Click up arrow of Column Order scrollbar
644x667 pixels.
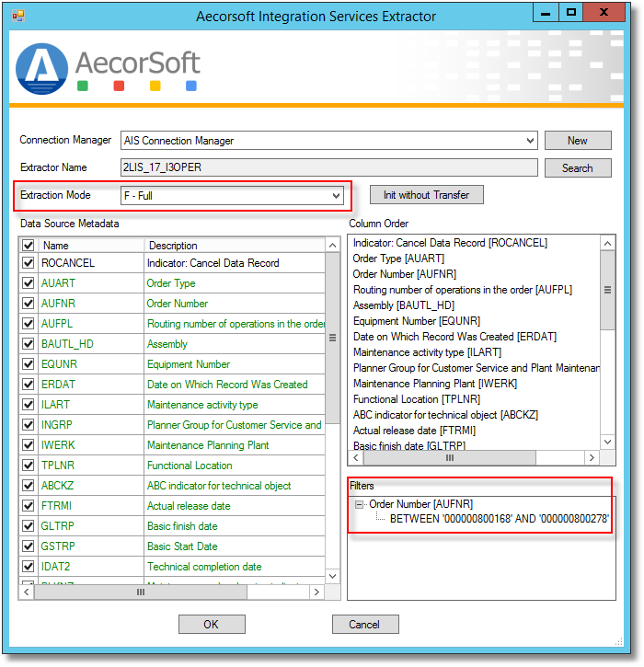click(608, 243)
